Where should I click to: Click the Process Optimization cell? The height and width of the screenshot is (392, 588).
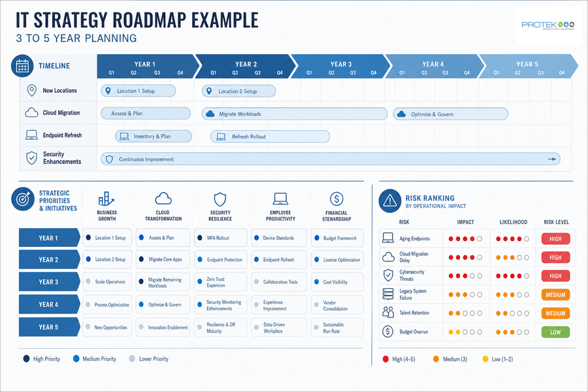tap(107, 304)
